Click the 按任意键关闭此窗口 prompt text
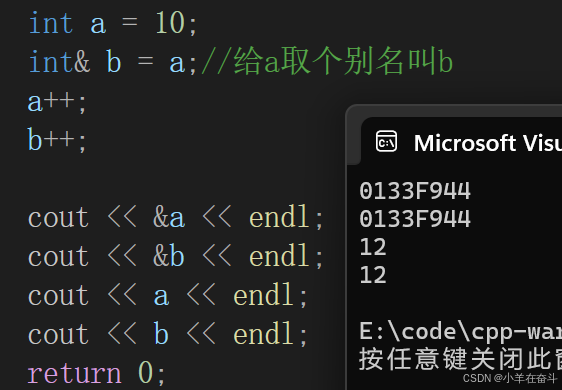Screen dimensions: 562x390 point(460,359)
